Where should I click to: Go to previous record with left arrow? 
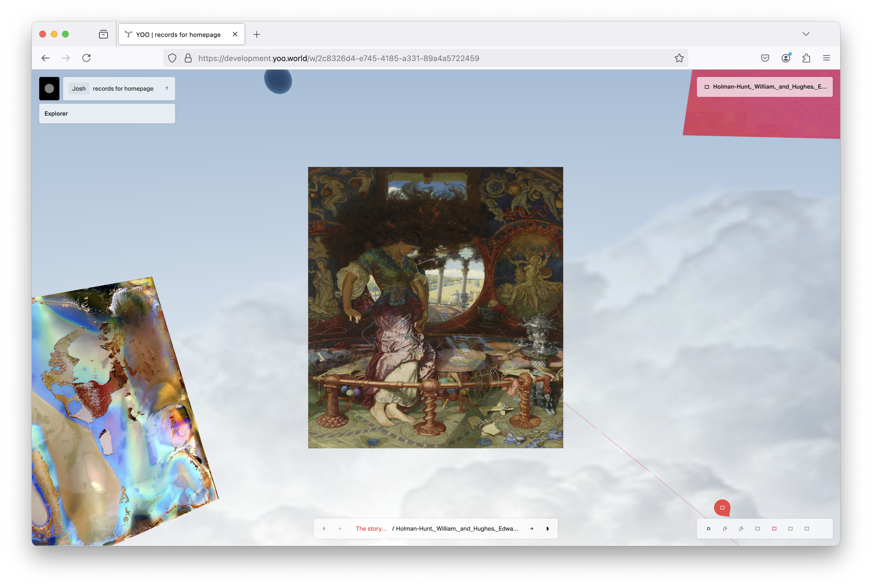coord(340,529)
